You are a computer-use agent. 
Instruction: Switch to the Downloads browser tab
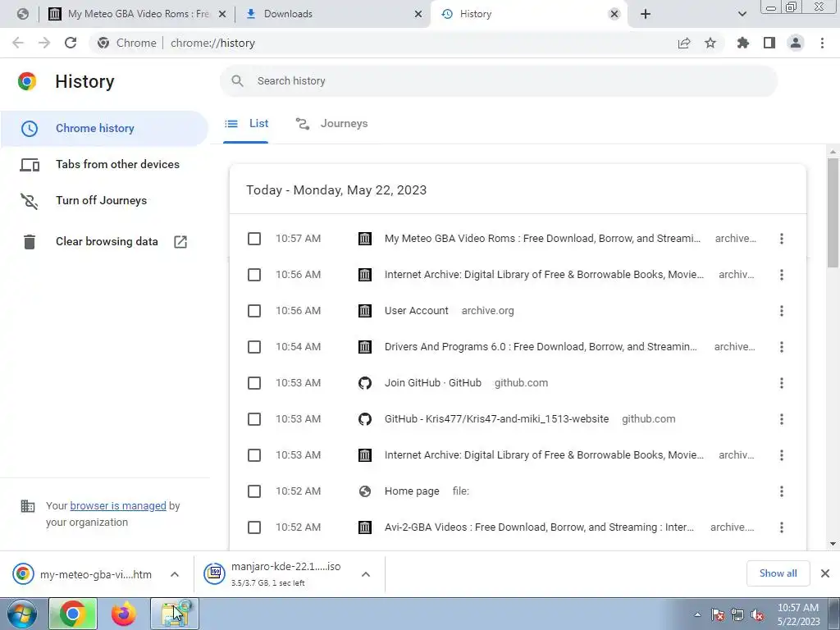(332, 14)
